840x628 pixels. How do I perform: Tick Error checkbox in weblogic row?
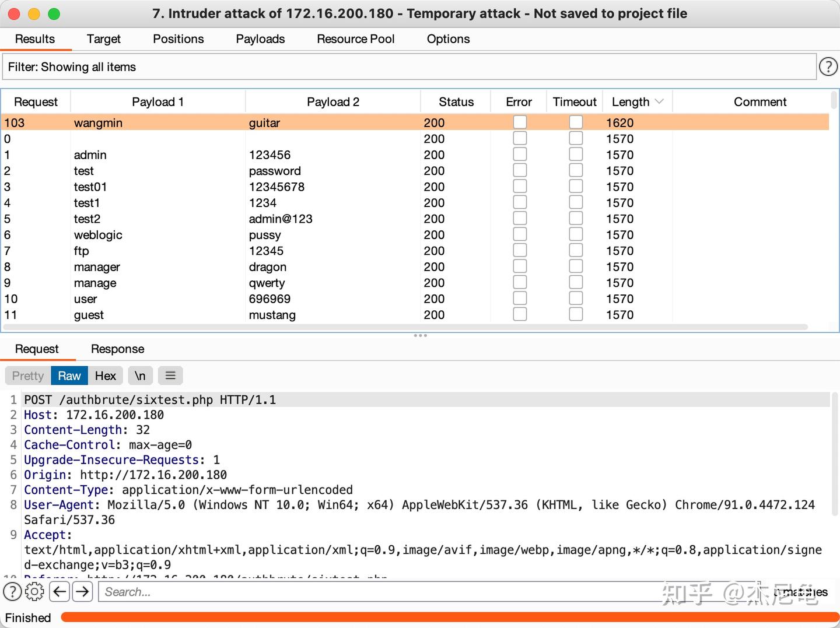[520, 234]
